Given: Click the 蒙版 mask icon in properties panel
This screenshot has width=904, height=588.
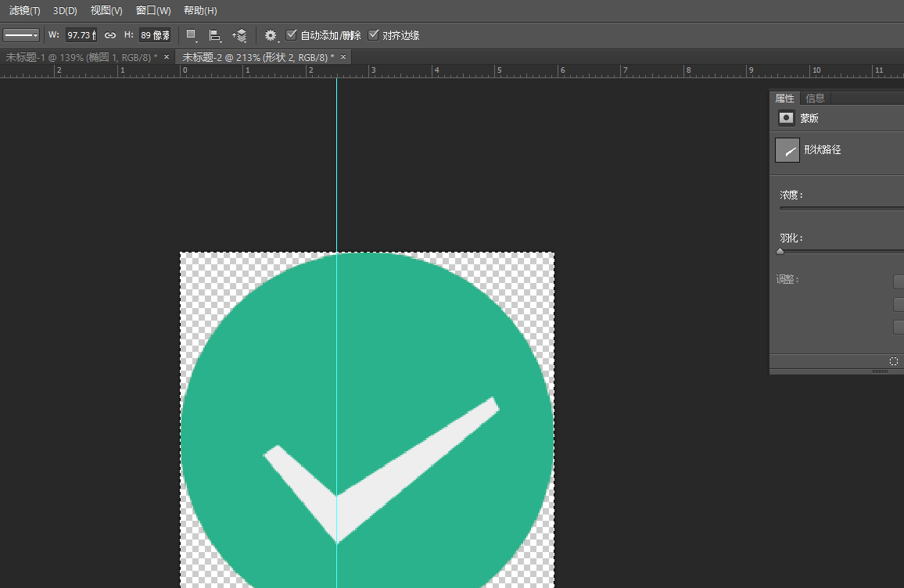Looking at the screenshot, I should (x=786, y=118).
